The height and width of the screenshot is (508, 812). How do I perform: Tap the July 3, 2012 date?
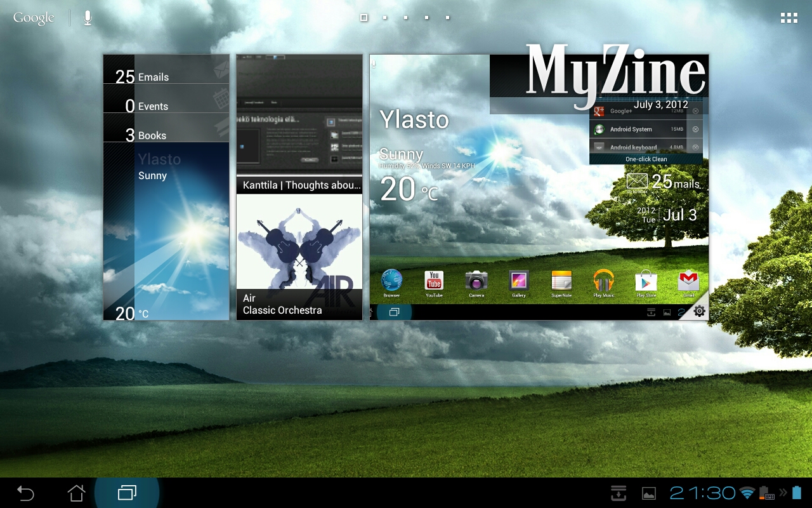[x=660, y=105]
